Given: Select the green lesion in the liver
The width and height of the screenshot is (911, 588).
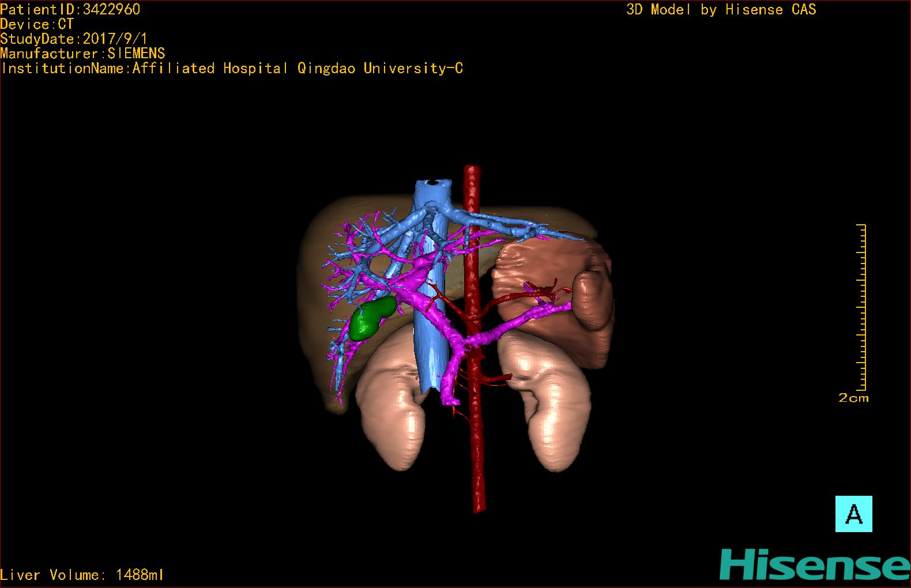Looking at the screenshot, I should [x=371, y=318].
